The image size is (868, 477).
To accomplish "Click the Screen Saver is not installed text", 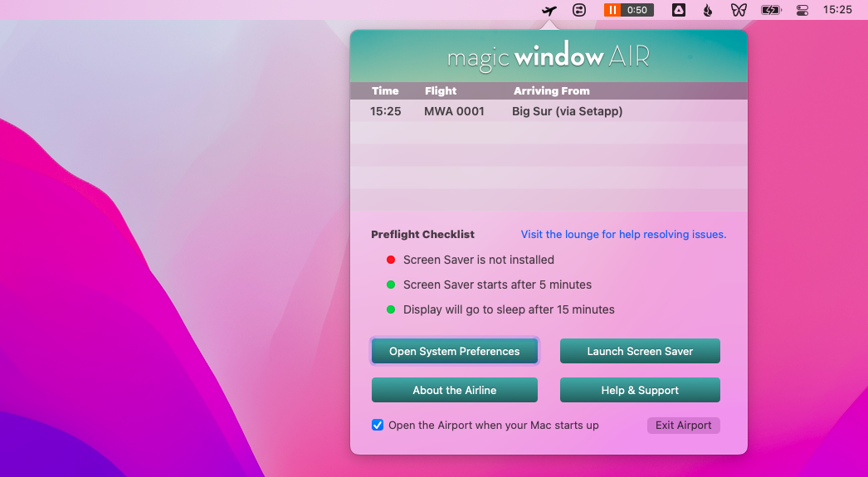I will pyautogui.click(x=478, y=260).
